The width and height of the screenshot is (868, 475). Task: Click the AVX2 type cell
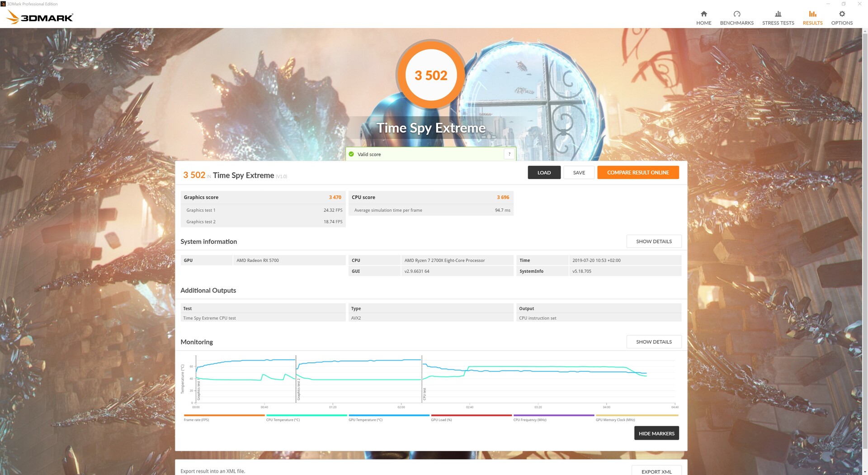tap(431, 318)
